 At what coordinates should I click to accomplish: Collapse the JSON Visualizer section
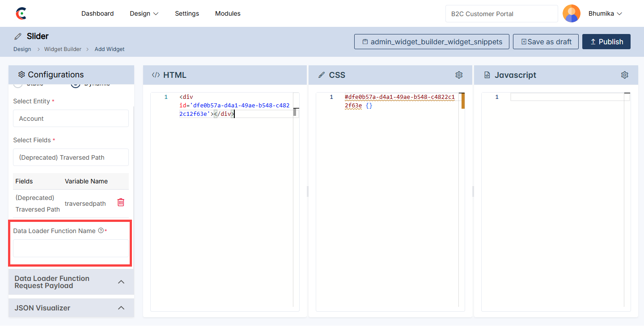[x=121, y=308]
